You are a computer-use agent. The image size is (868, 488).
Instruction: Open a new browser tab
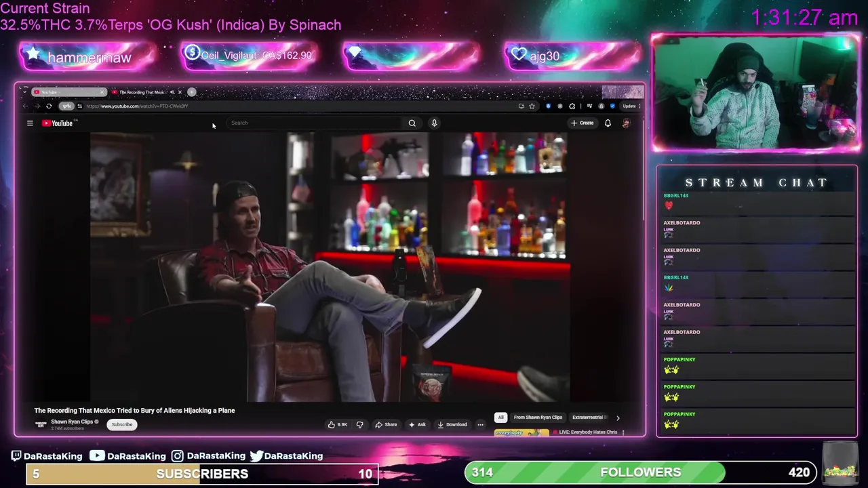(x=191, y=92)
